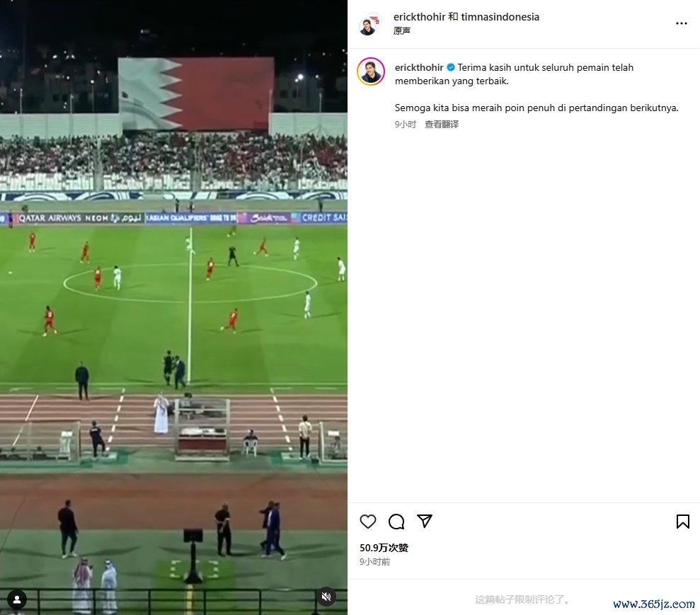
Task: Play or pause the football match video
Action: [173, 307]
